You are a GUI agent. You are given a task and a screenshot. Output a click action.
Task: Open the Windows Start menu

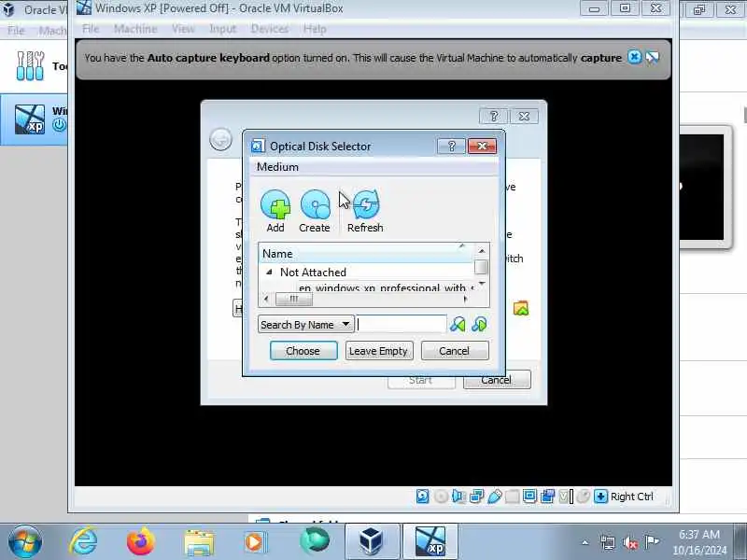[25, 541]
